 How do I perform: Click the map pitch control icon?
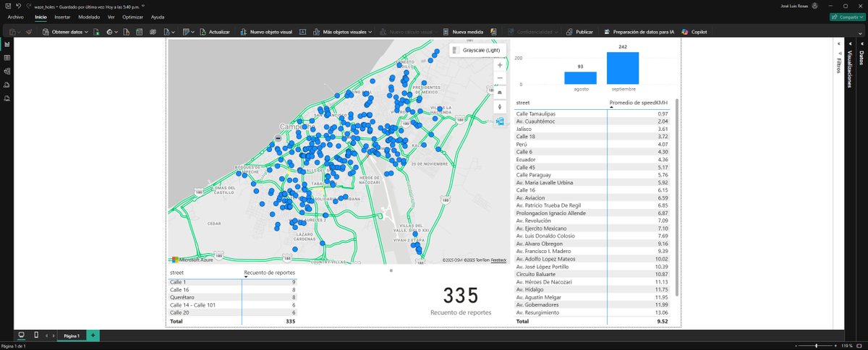coord(500,93)
